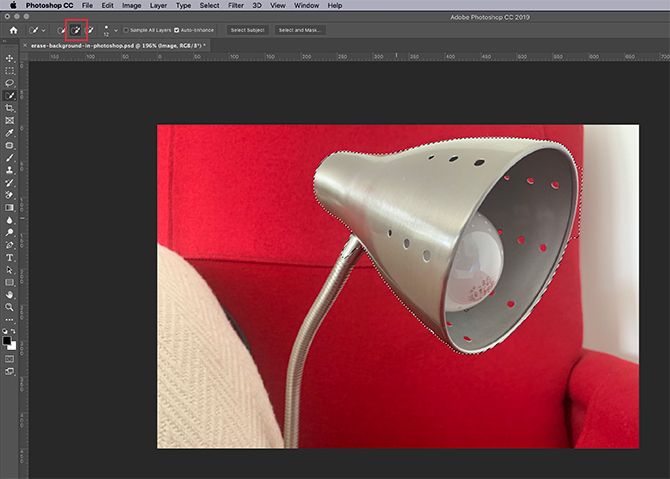Open the brush size picker dropdown
The height and width of the screenshot is (479, 670).
click(x=116, y=30)
